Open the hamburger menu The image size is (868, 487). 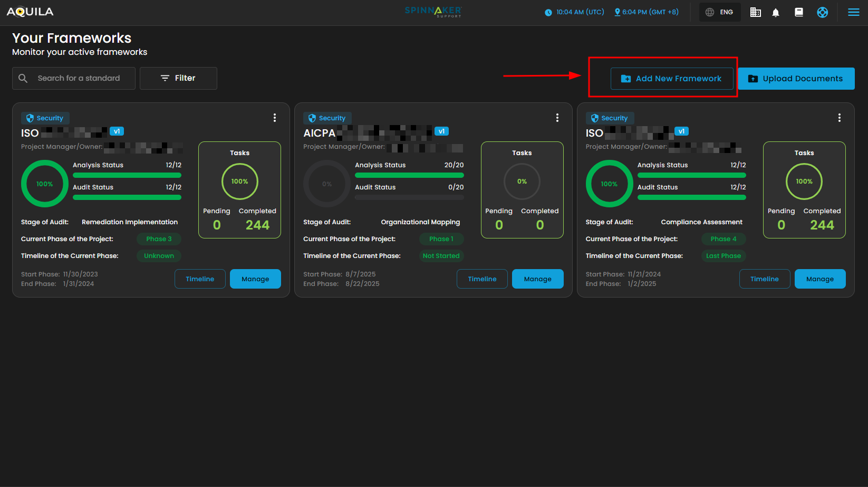coord(853,12)
